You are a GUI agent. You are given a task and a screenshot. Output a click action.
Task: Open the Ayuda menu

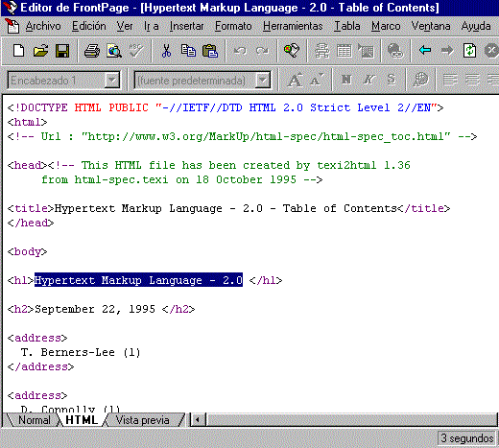tap(476, 26)
